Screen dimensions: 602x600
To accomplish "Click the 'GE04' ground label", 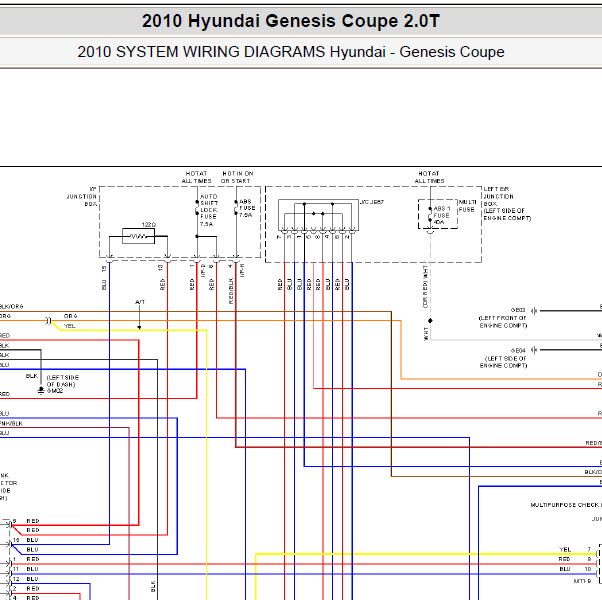I will pos(518,350).
